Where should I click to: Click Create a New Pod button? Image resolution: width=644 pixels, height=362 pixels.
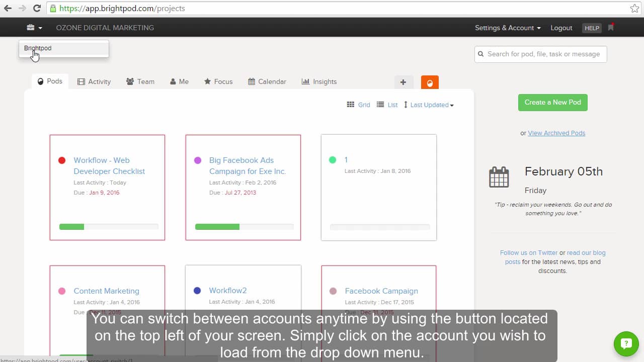point(553,102)
